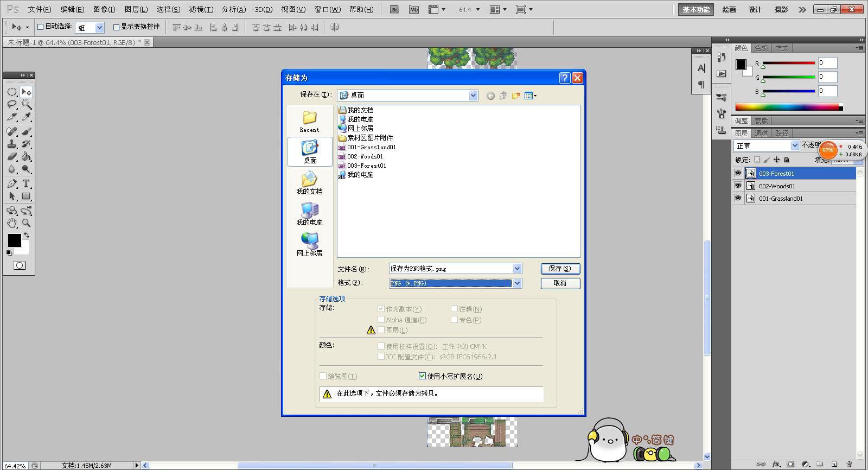
Task: Select the Hand tool in toolbox
Action: coord(12,223)
